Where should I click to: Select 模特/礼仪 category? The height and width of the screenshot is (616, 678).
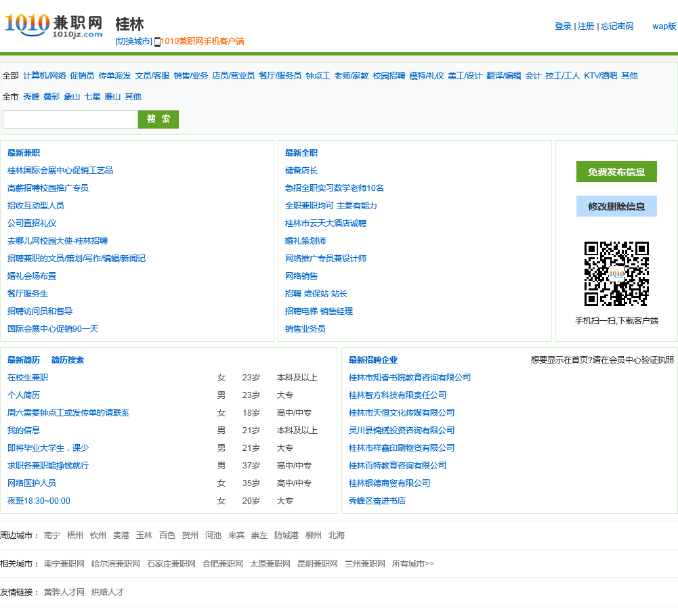pos(426,76)
